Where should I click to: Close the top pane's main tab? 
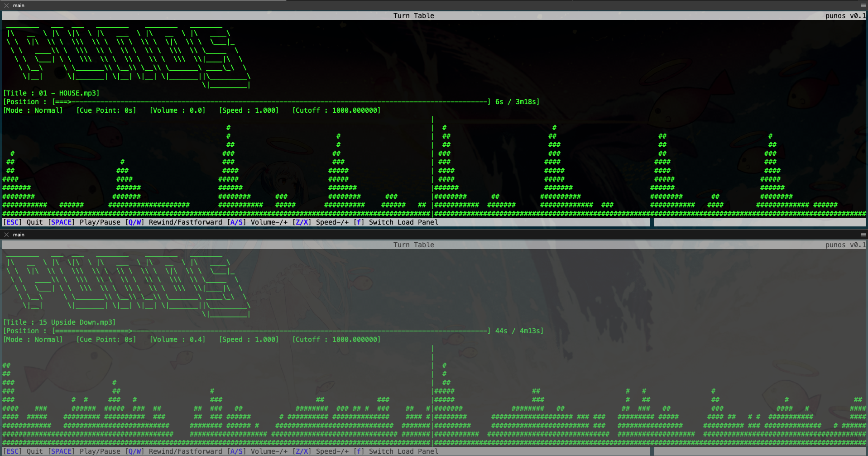click(6, 5)
